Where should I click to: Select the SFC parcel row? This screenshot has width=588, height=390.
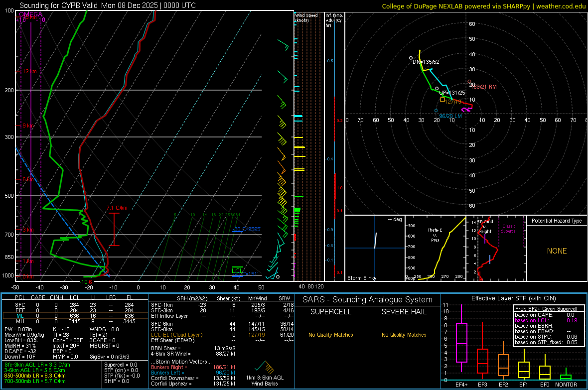[75, 305]
